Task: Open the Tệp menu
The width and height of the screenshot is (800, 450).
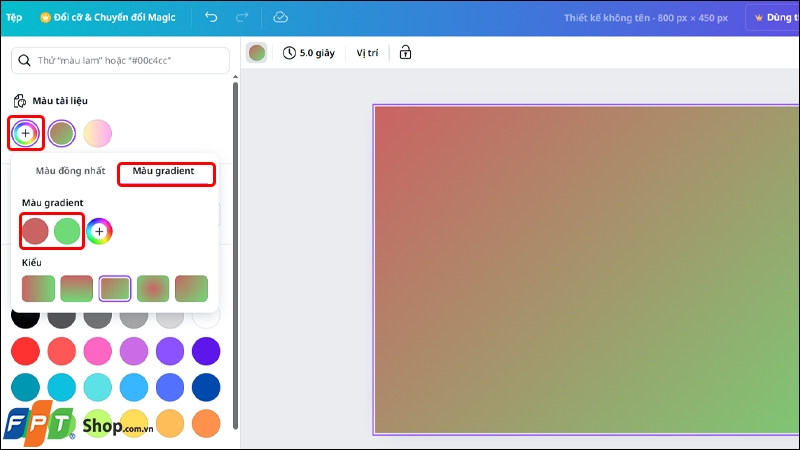Action: click(x=14, y=17)
